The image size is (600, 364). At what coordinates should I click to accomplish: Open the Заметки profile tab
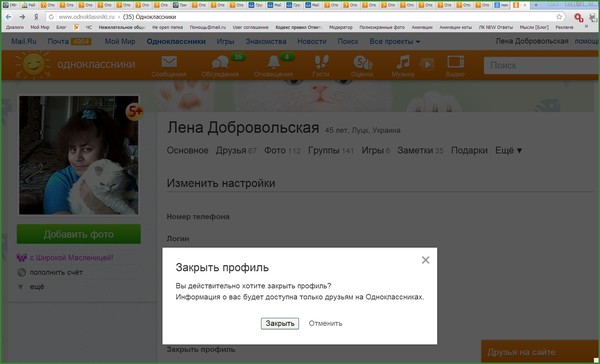pos(420,150)
